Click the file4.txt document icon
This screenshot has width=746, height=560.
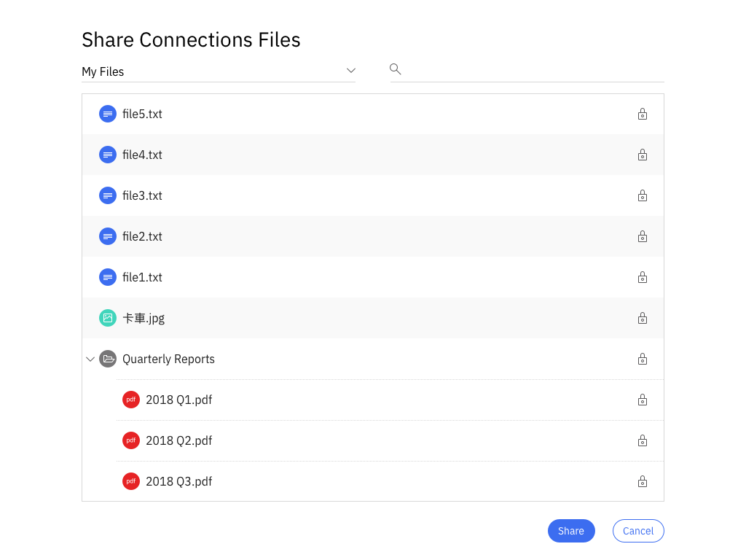[x=108, y=155]
